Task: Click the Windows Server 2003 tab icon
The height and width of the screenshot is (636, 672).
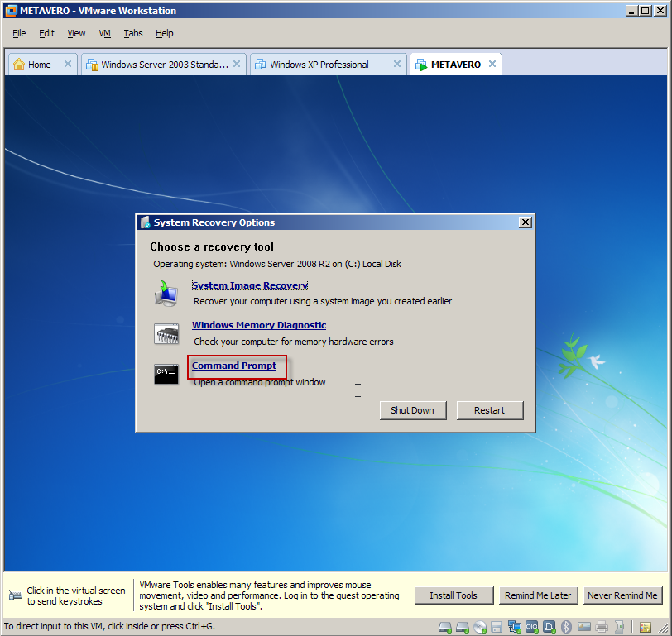Action: [92, 65]
